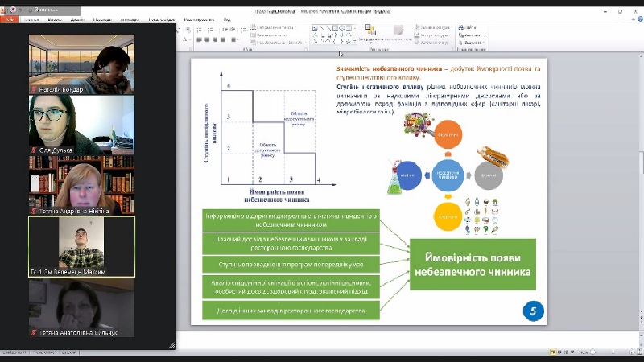Open the Insert ribbon tab

click(55, 19)
